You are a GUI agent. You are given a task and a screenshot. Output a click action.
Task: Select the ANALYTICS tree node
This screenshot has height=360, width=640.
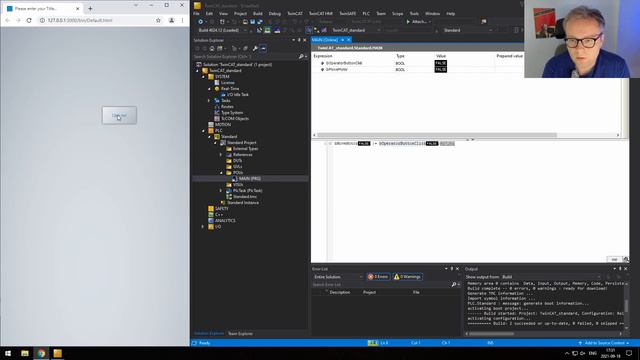225,220
